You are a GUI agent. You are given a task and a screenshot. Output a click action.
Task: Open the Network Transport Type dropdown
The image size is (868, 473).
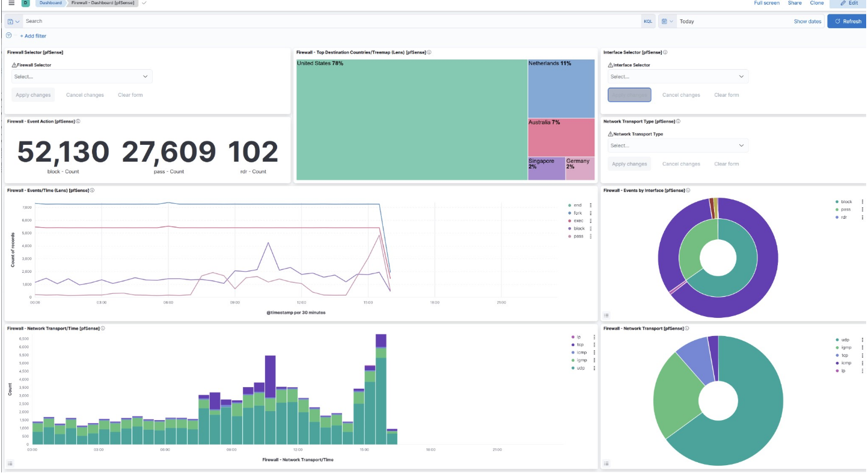click(678, 145)
